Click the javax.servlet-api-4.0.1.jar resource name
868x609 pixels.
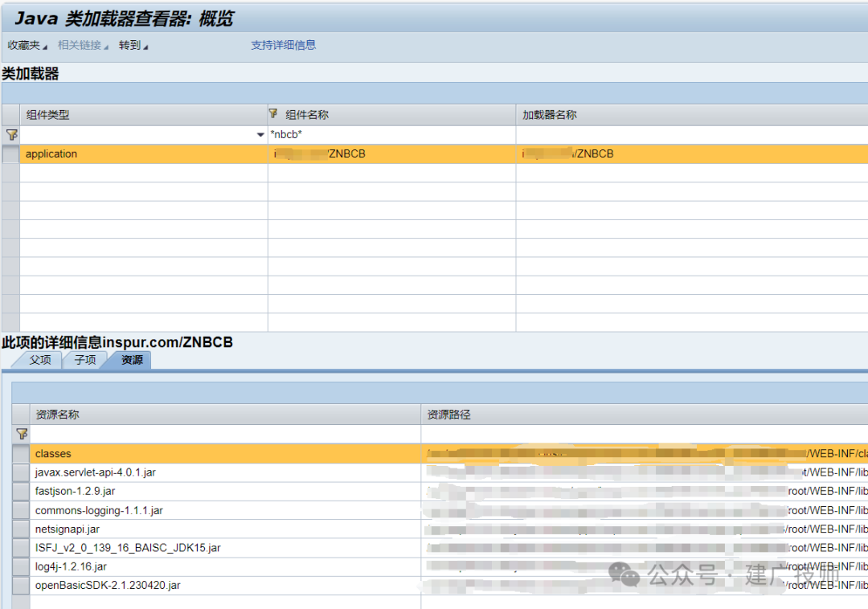click(x=95, y=472)
